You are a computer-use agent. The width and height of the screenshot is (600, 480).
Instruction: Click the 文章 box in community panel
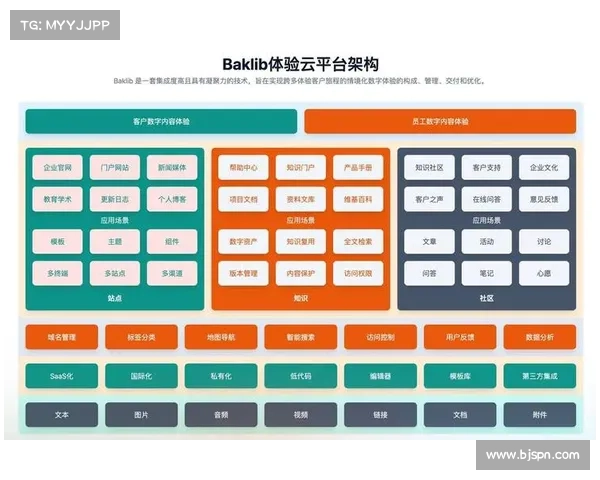coord(429,242)
